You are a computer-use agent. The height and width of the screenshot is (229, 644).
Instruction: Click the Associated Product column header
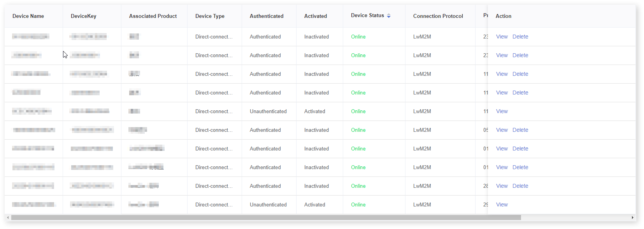click(153, 16)
